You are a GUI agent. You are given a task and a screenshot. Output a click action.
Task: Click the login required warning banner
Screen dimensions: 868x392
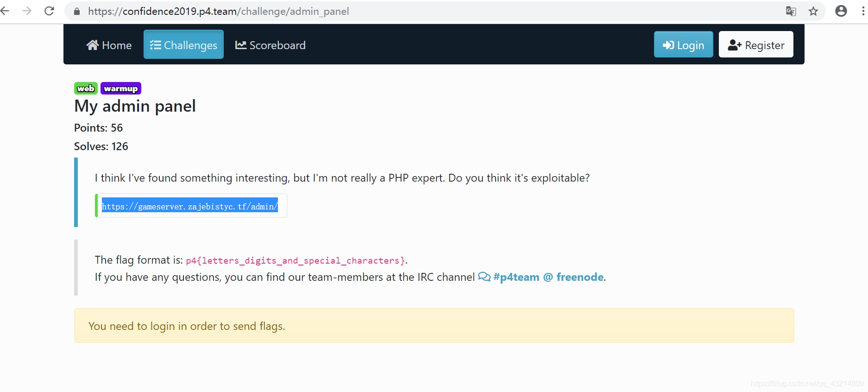click(434, 326)
